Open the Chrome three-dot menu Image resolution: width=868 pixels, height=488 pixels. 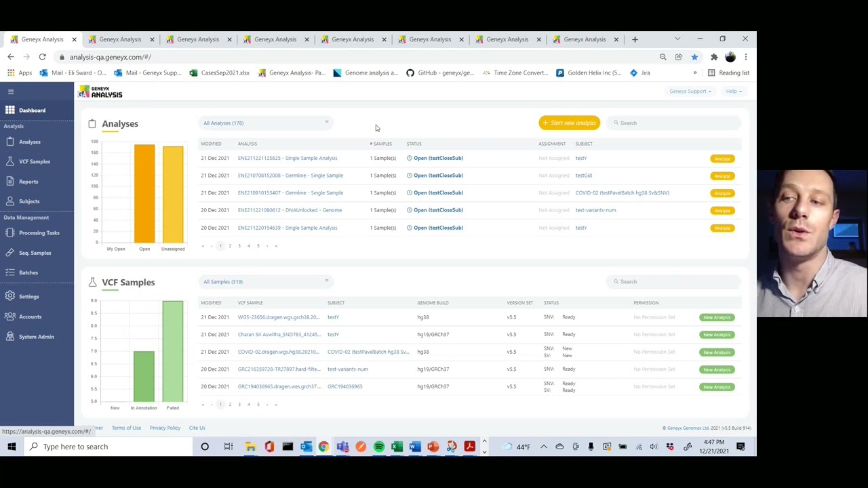pyautogui.click(x=745, y=57)
